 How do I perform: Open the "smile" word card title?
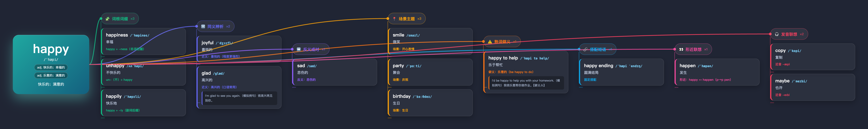398,35
